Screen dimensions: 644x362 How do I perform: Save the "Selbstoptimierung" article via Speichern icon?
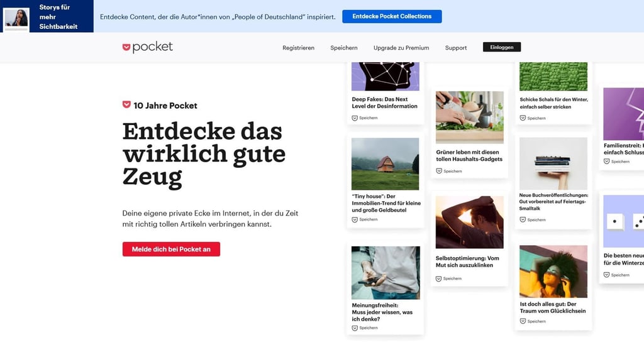point(439,277)
